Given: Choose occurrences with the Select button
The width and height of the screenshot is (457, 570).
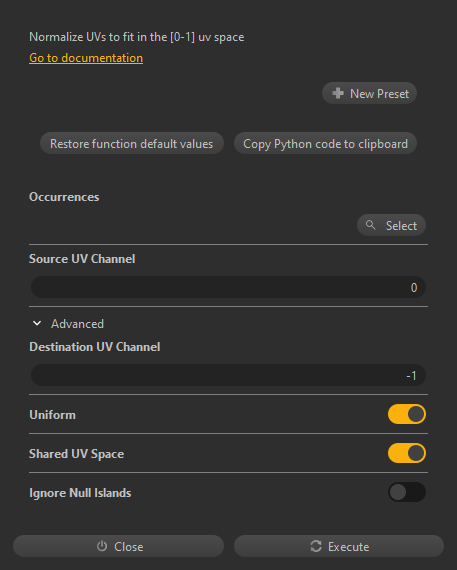Looking at the screenshot, I should [391, 225].
